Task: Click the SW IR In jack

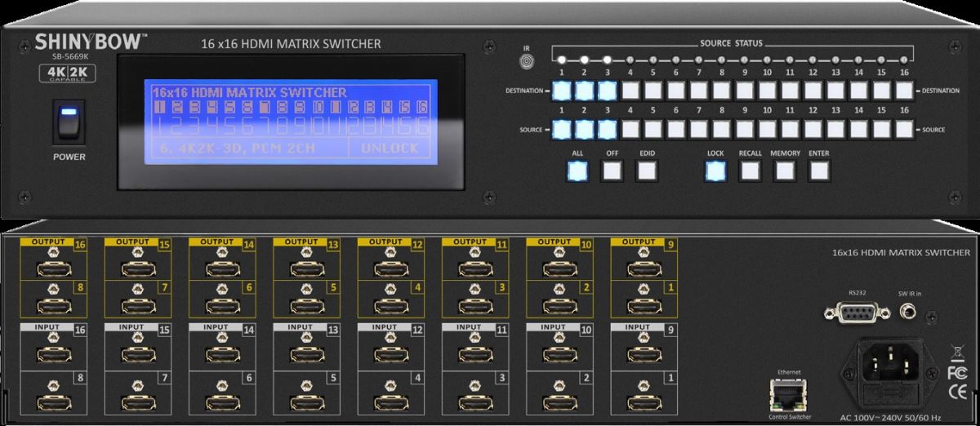Action: [906, 310]
